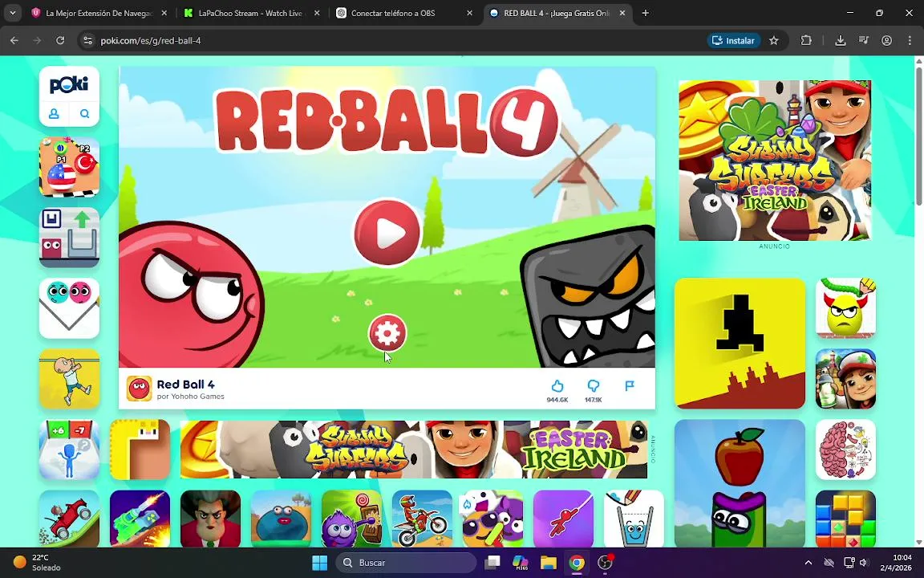Open the Windows Start menu
This screenshot has height=578, width=924.
coord(319,563)
